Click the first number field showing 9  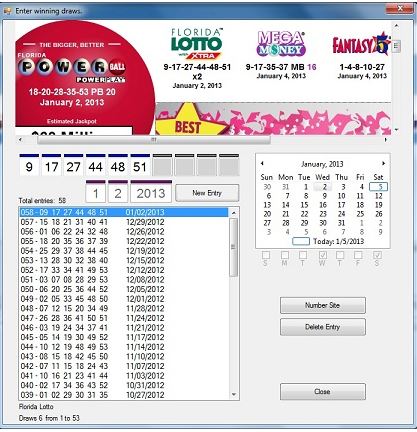click(x=29, y=165)
